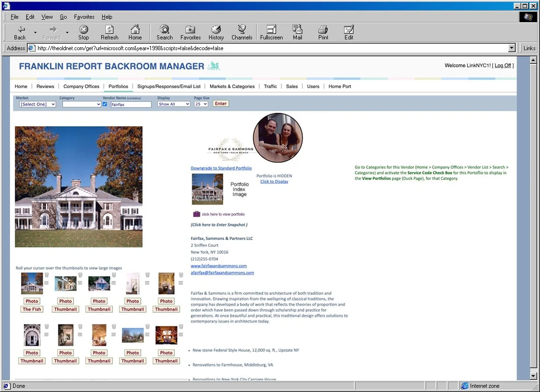Delete the blue storefront thumbnail via trash
Screen dimensions: 540x392
pos(80,275)
